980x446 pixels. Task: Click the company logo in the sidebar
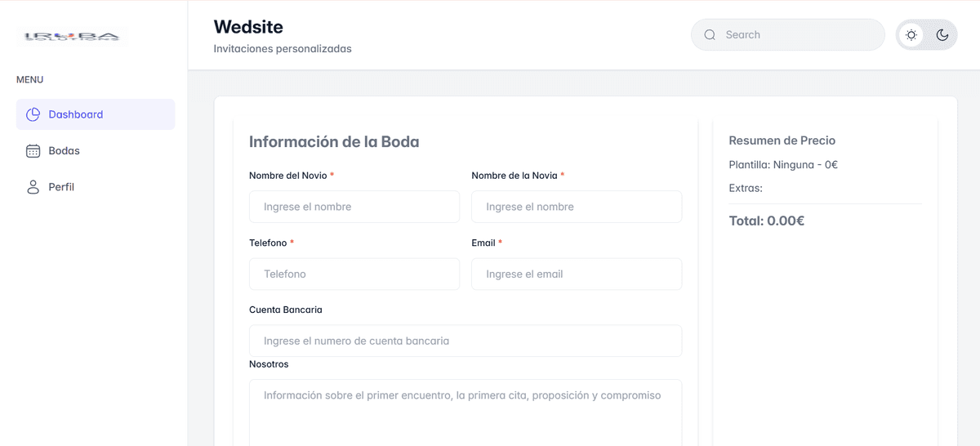[x=72, y=36]
